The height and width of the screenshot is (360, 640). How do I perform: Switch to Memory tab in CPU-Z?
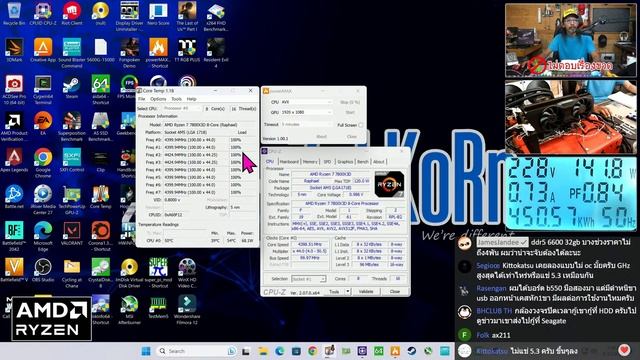click(310, 162)
